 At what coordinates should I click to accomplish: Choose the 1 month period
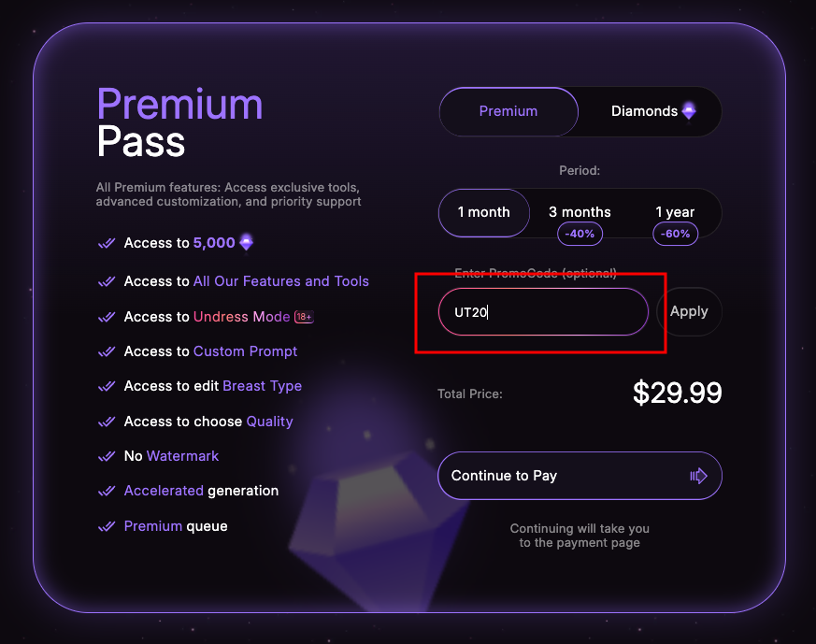[483, 212]
